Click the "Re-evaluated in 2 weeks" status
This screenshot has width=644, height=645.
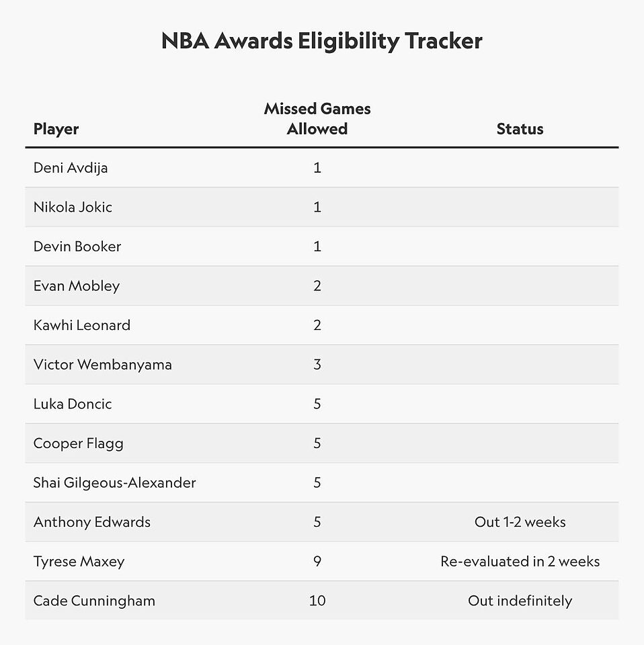(x=520, y=562)
